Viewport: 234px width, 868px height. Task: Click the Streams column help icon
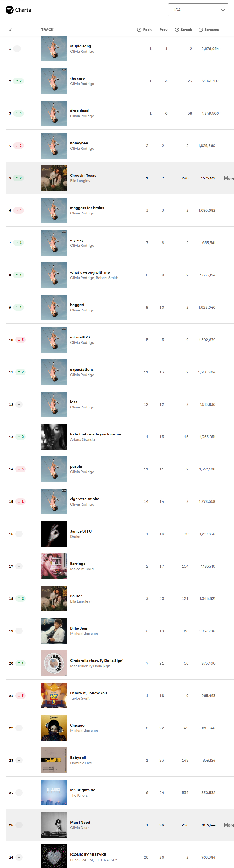pyautogui.click(x=201, y=30)
